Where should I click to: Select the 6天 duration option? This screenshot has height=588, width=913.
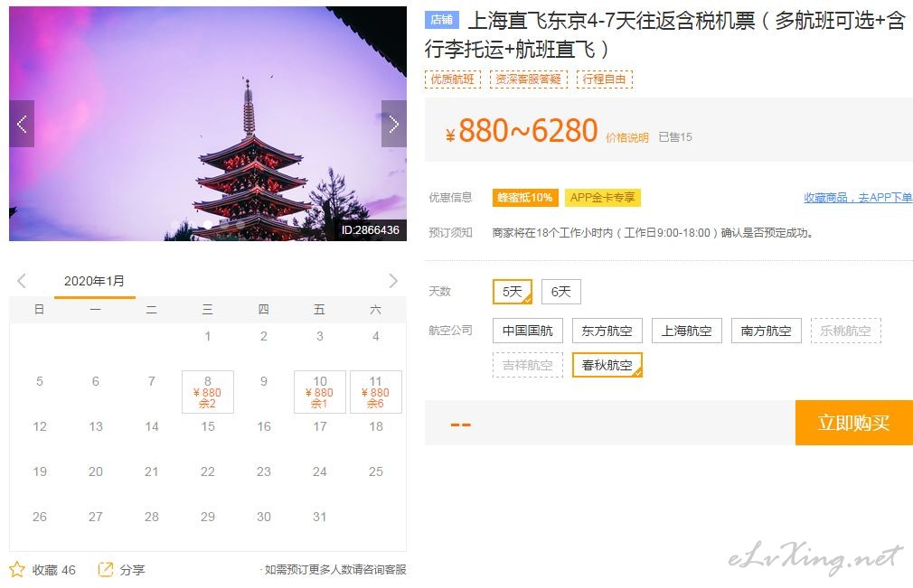click(x=561, y=292)
